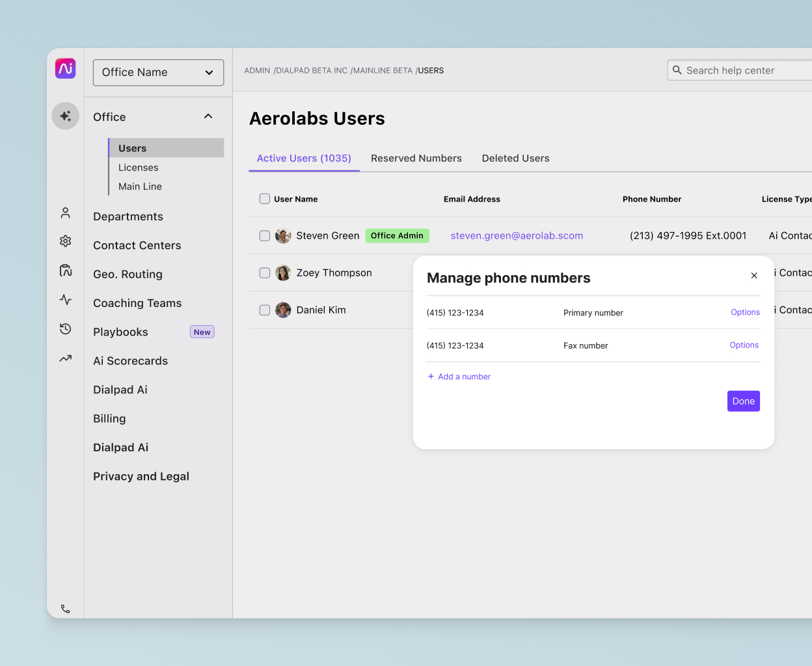Select the user profile icon in sidebar

65,213
